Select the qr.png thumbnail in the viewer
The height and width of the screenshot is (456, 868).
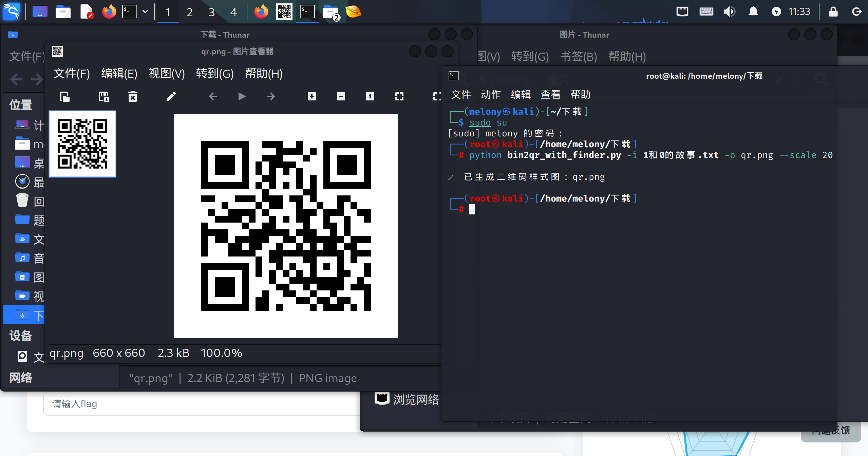pos(82,144)
